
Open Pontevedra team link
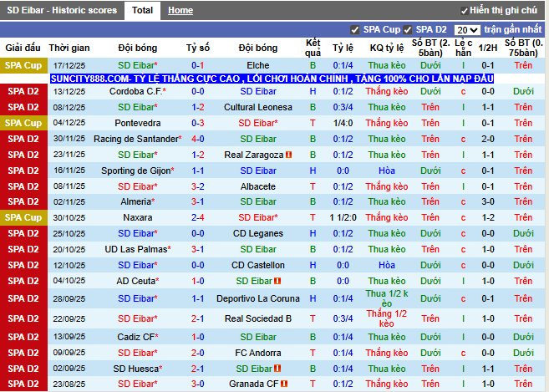(138, 123)
